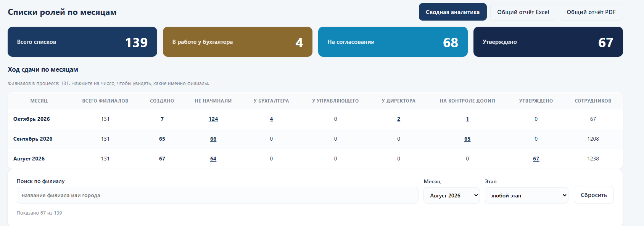Open the Сводная аналитика view
This screenshot has width=644, height=226.
point(452,12)
